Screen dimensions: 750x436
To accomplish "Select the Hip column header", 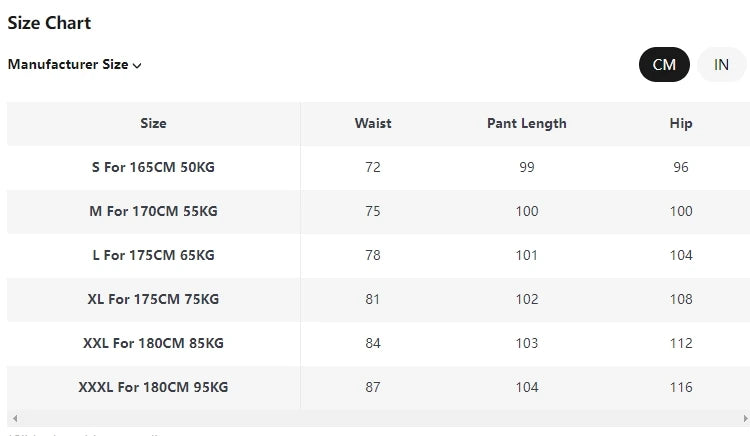I will click(681, 124).
